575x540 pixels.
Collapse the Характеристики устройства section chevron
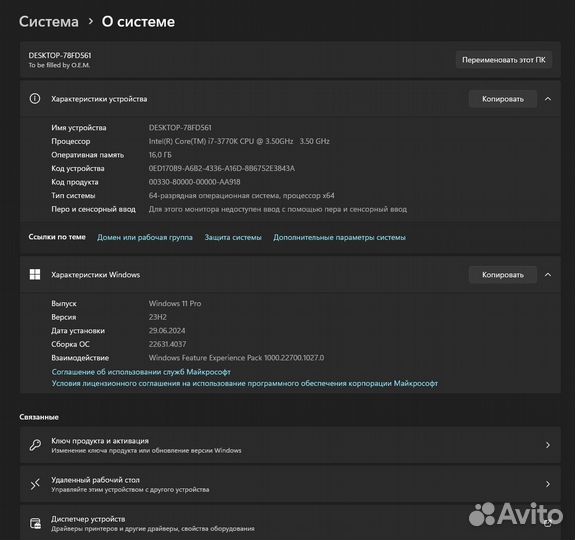click(548, 99)
